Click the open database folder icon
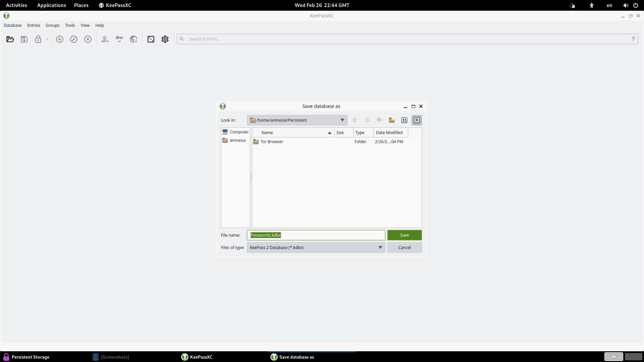Image resolution: width=644 pixels, height=362 pixels. [x=10, y=39]
